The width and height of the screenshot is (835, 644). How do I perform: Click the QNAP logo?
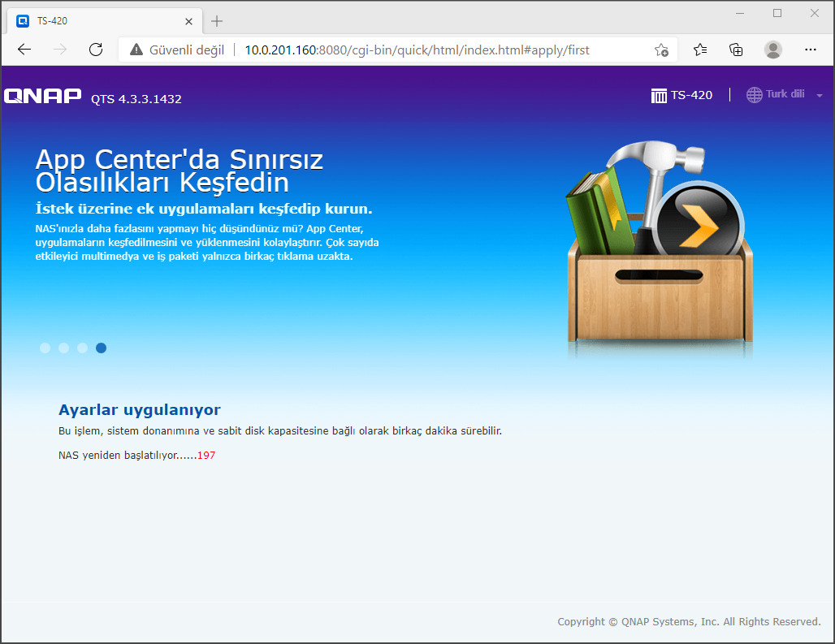[42, 97]
